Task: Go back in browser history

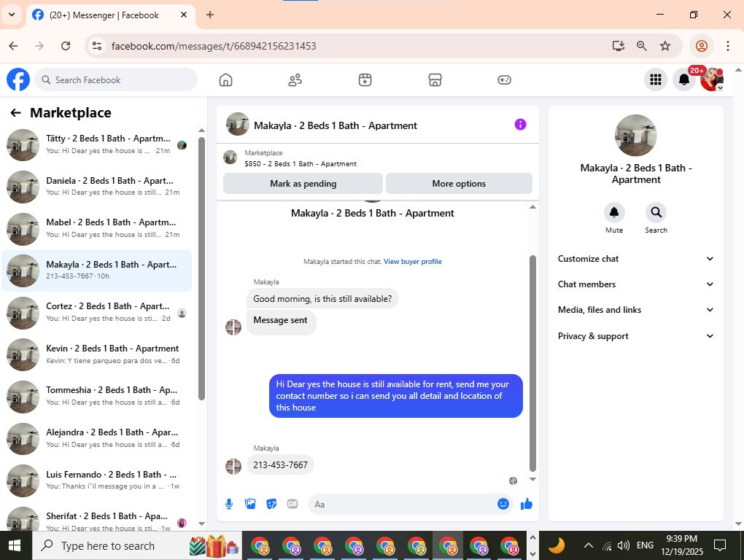Action: coord(13,46)
